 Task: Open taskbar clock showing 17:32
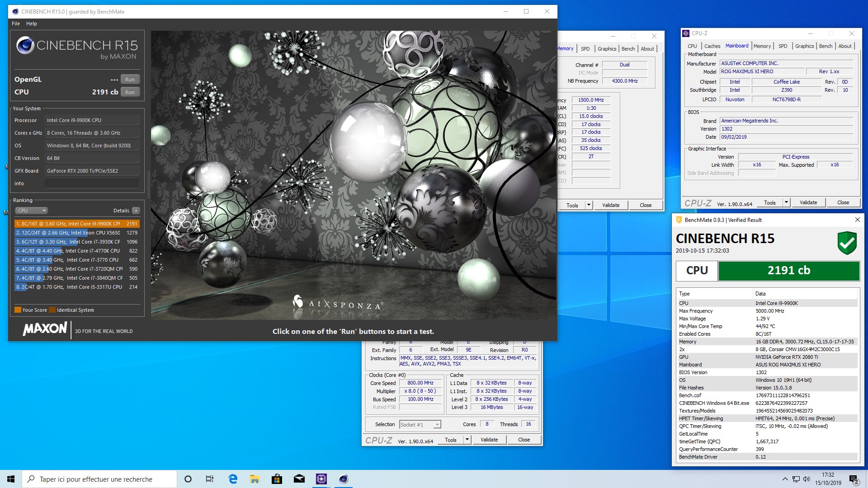pos(828,479)
